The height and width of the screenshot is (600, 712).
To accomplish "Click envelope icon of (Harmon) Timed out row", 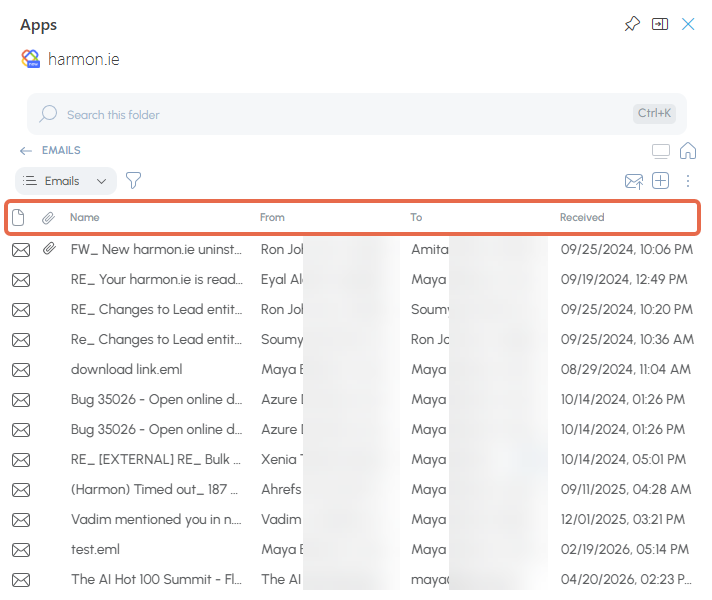I will click(x=21, y=490).
